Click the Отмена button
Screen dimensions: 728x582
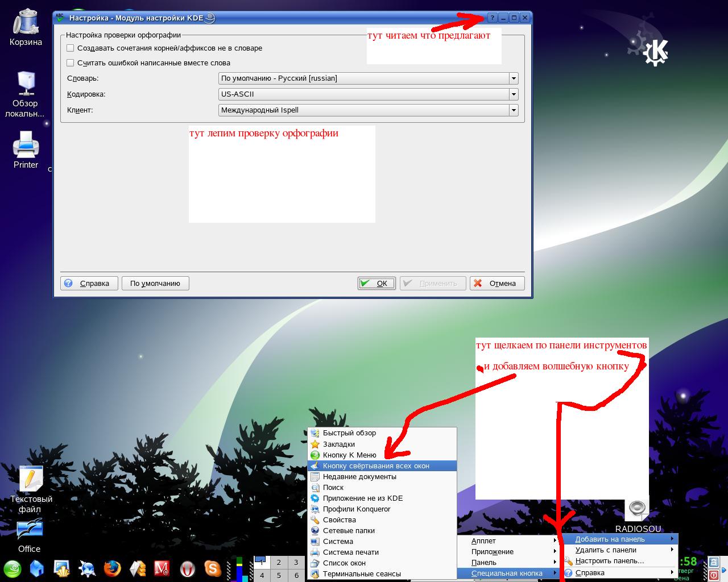497,283
